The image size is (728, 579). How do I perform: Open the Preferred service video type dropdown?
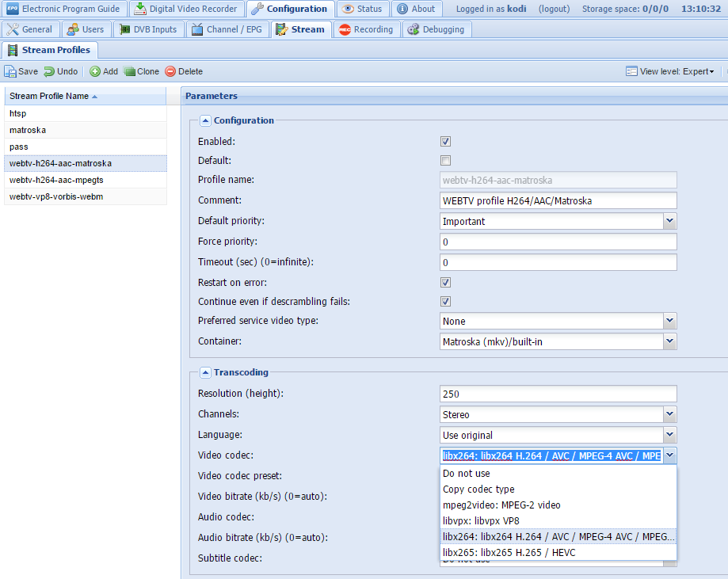pyautogui.click(x=669, y=321)
